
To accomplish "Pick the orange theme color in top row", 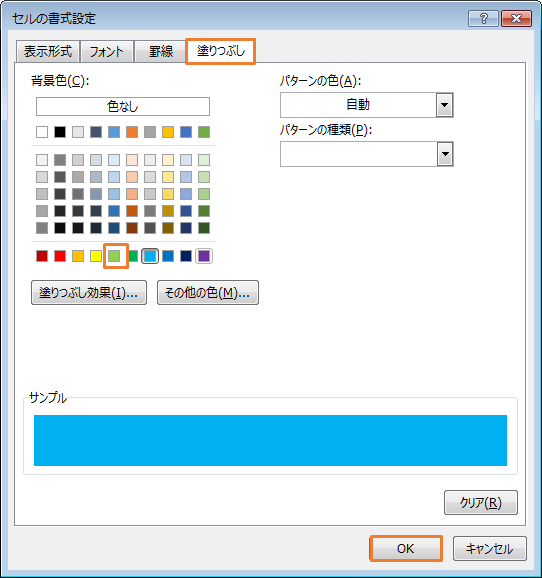I will pos(132,132).
